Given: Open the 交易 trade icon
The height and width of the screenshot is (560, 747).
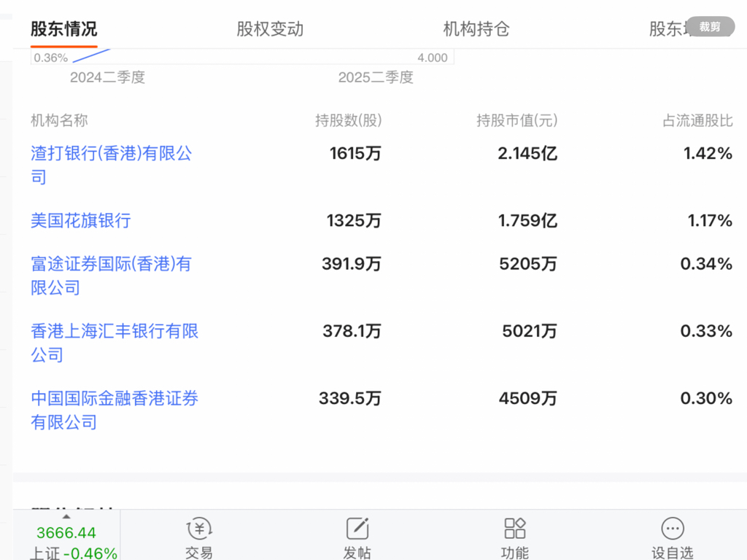Looking at the screenshot, I should [199, 529].
